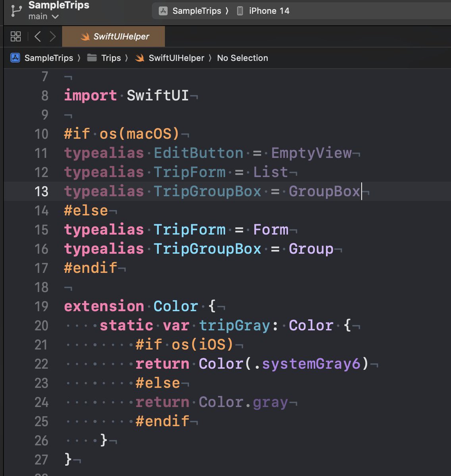The width and height of the screenshot is (451, 476).
Task: Open SampleTrips in the jump bar
Action: pos(49,58)
